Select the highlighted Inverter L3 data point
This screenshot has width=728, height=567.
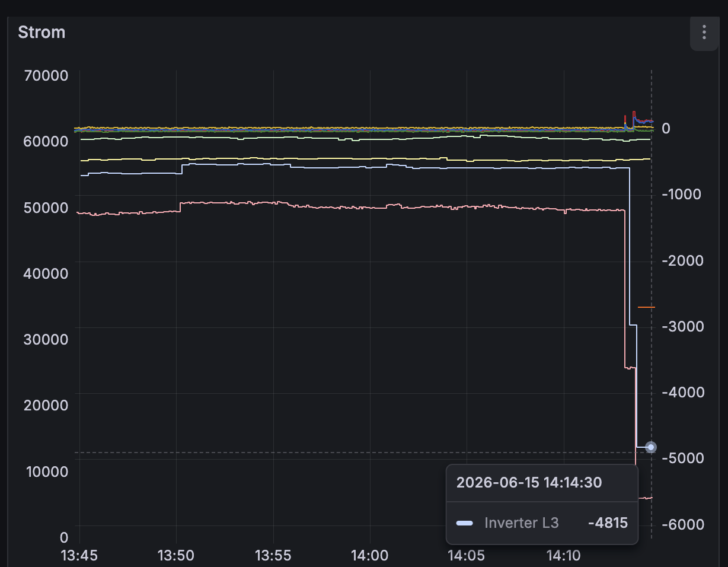(x=651, y=447)
